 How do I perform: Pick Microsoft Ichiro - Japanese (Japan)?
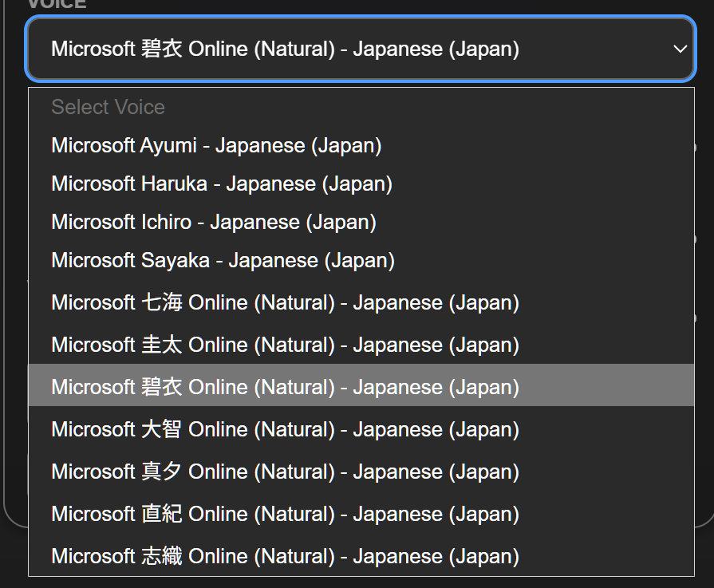click(x=361, y=223)
